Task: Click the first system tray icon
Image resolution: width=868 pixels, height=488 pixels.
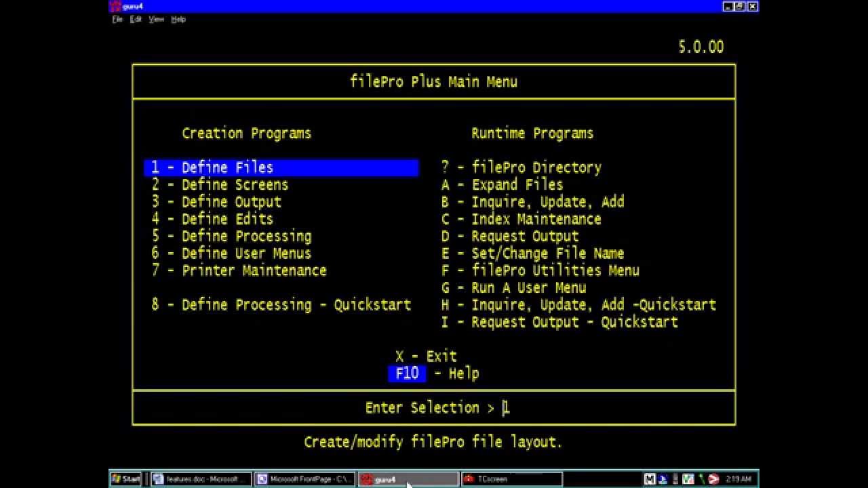Action: pos(650,479)
